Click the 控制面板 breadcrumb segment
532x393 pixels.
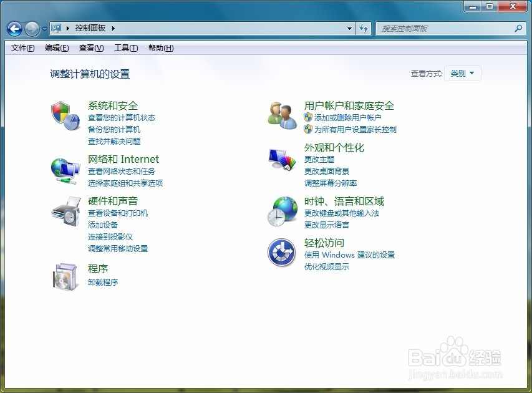[x=90, y=28]
